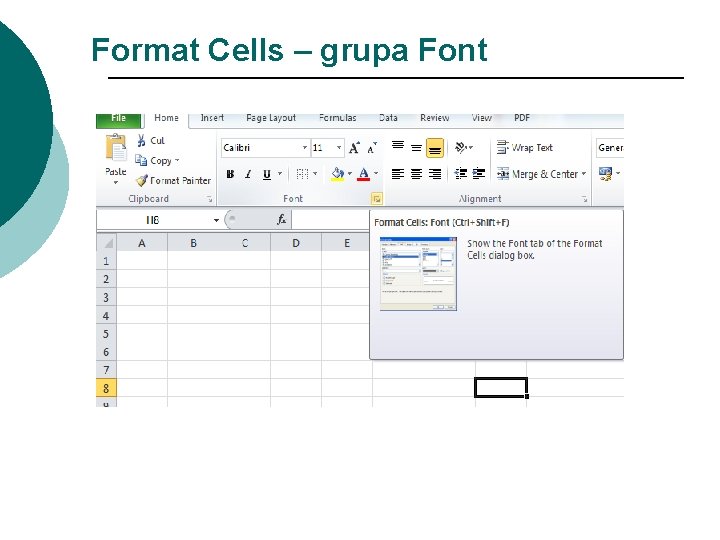The width and height of the screenshot is (720, 540).
Task: Click the Select All corner triangle
Action: pyautogui.click(x=107, y=242)
